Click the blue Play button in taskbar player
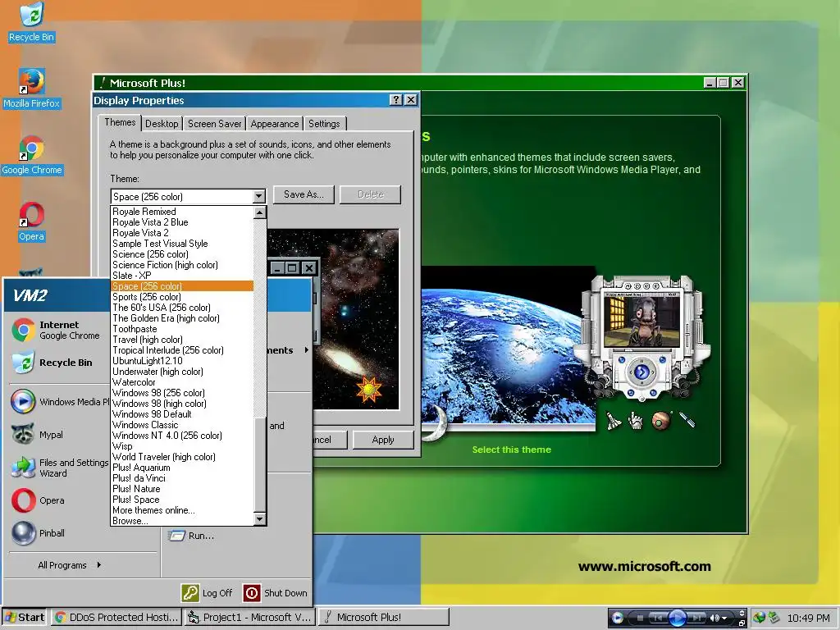The width and height of the screenshot is (840, 630). click(x=677, y=618)
